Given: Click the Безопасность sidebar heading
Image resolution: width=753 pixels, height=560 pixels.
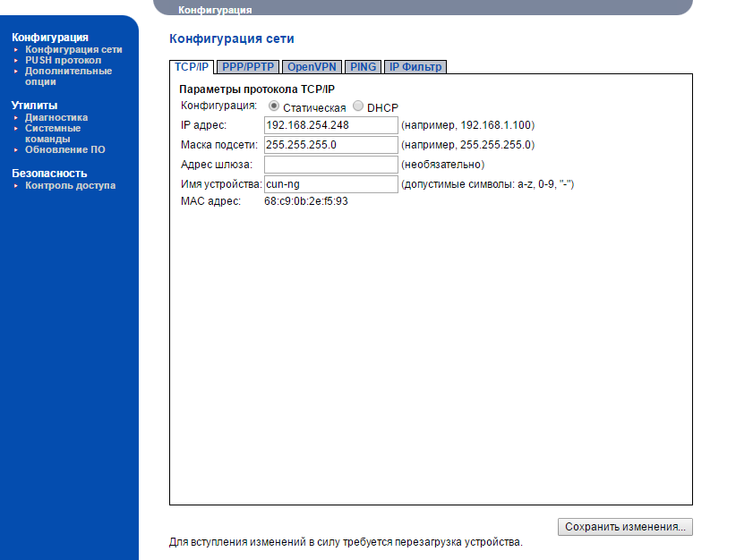Looking at the screenshot, I should pos(49,174).
